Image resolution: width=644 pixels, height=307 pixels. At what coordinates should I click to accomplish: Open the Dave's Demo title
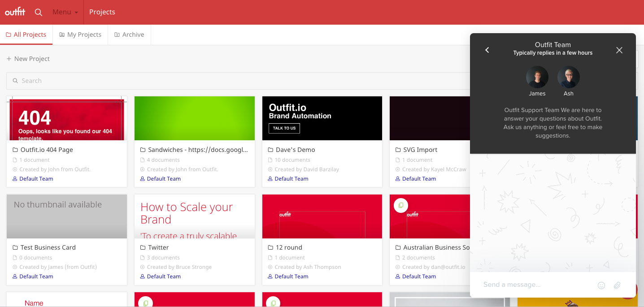click(x=295, y=150)
